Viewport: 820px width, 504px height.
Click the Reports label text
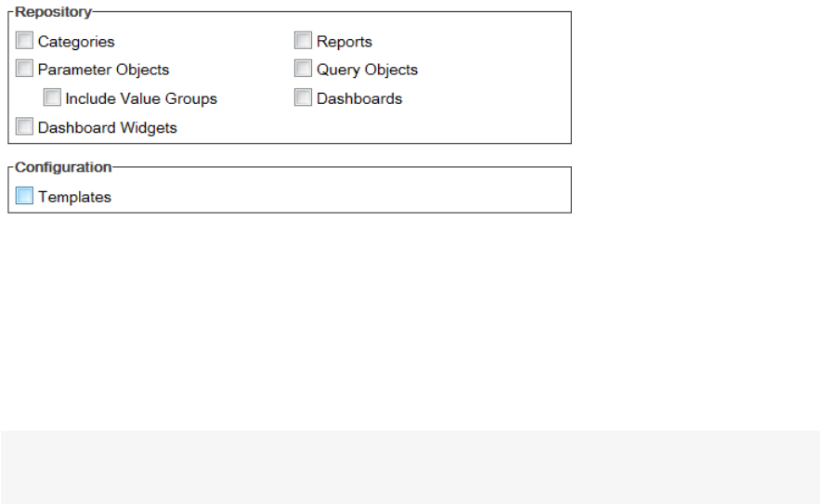point(344,42)
